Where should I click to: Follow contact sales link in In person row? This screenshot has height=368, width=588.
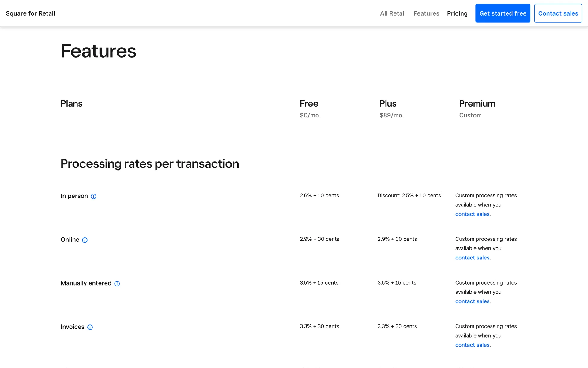click(x=472, y=214)
